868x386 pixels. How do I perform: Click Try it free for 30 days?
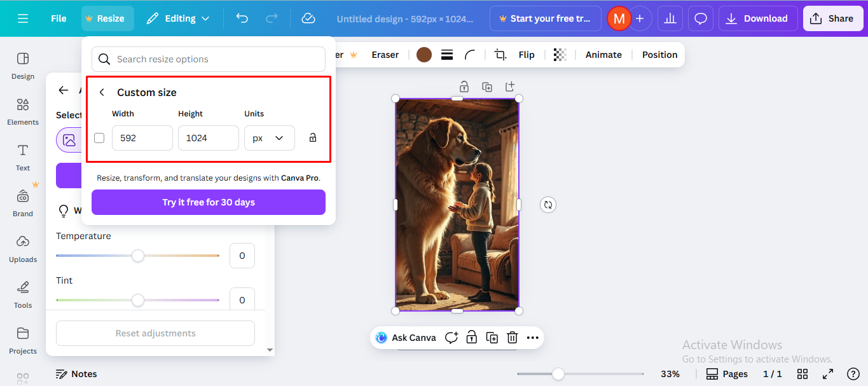click(x=208, y=202)
